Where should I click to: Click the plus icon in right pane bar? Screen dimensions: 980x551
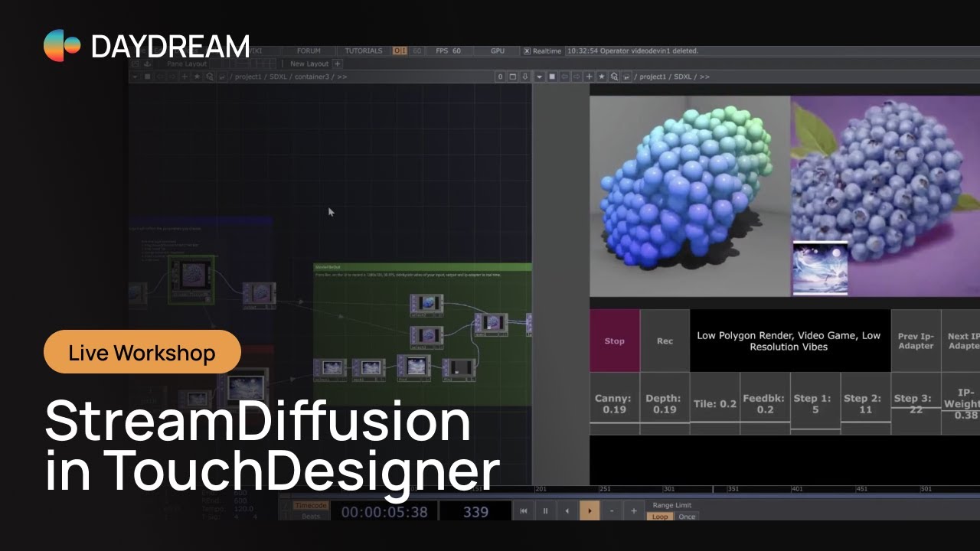589,77
